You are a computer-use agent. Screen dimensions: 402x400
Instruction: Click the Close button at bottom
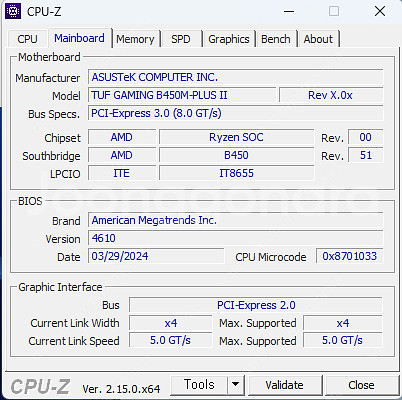361,385
